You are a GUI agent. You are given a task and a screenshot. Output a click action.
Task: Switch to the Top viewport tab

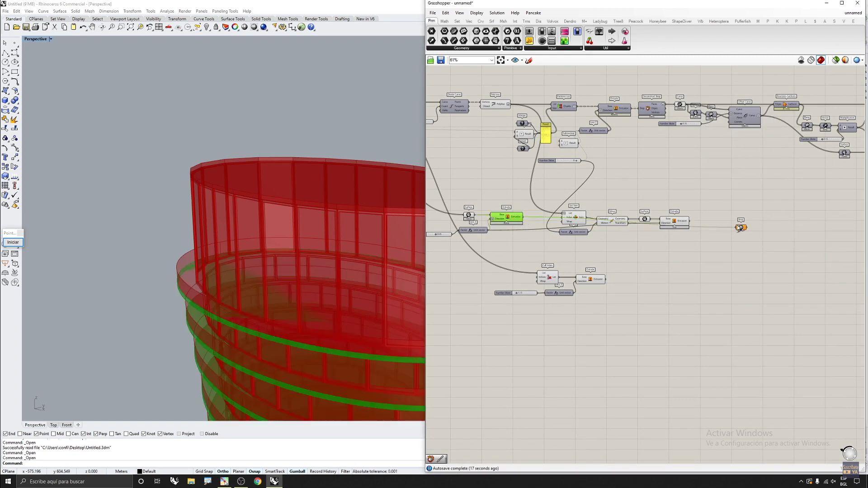coord(53,425)
